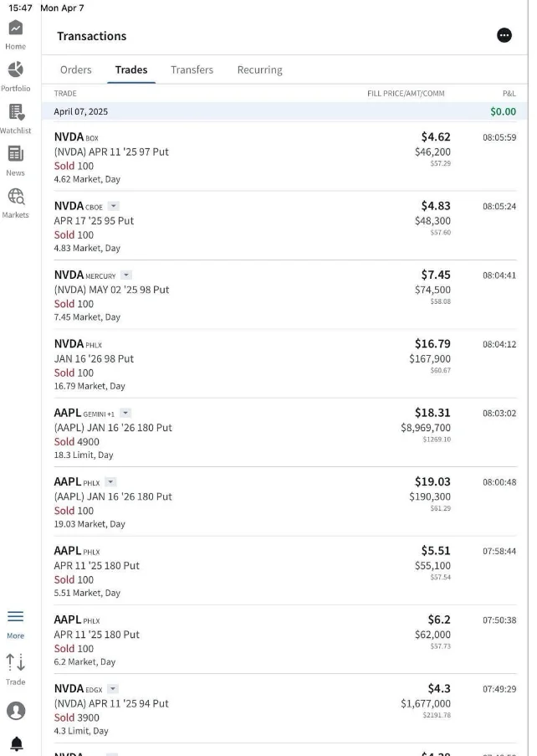Screen dimensions: 537x756
Task: Tap the More hamburger menu icon
Action: [x=15, y=616]
